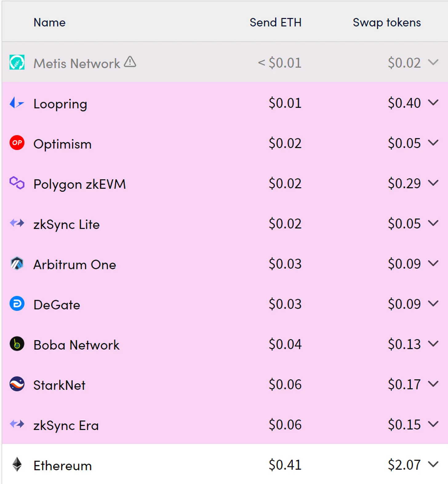
Task: Expand the Ethereum row chevron
Action: 433,464
